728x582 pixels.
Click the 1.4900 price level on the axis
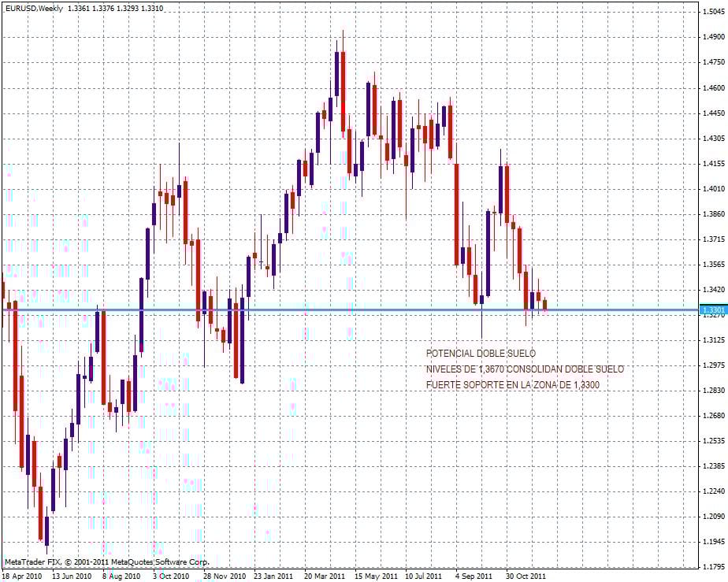pos(714,36)
